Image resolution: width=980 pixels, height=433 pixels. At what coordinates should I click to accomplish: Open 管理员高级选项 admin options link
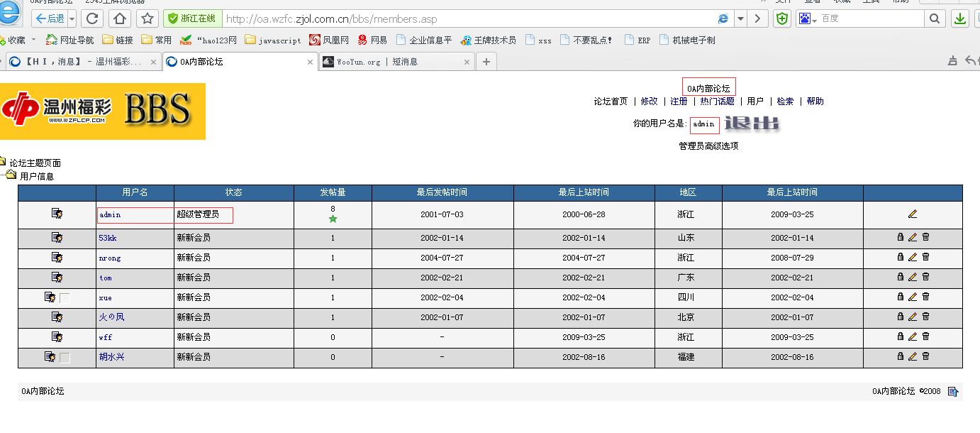[708, 146]
